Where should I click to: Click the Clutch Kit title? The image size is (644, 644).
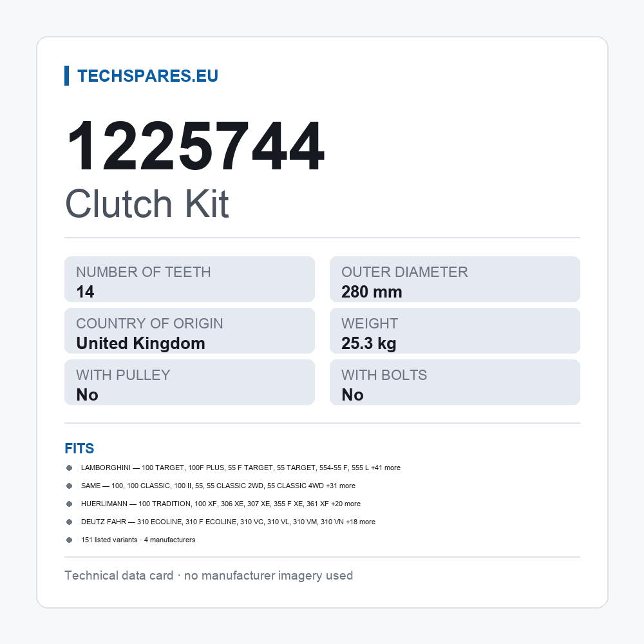point(147,204)
